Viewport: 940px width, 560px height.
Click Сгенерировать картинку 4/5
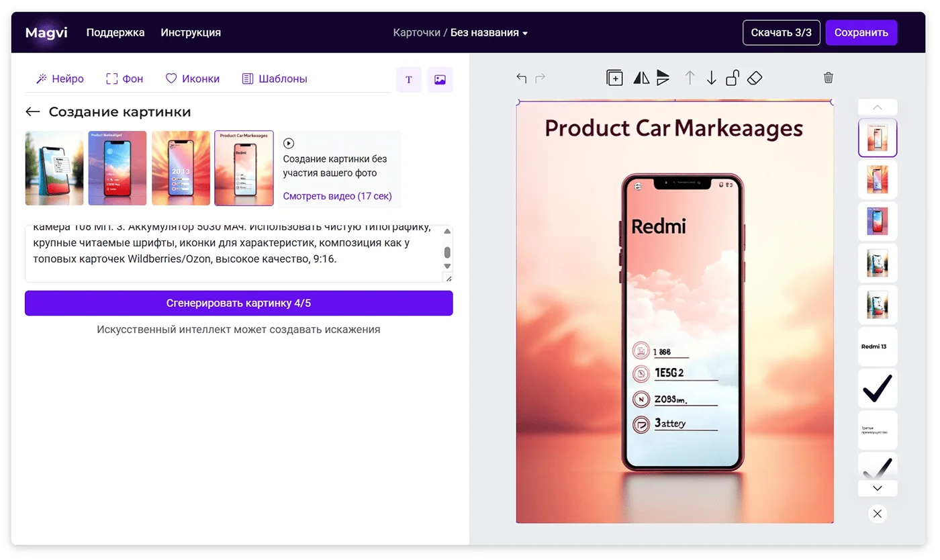click(239, 303)
